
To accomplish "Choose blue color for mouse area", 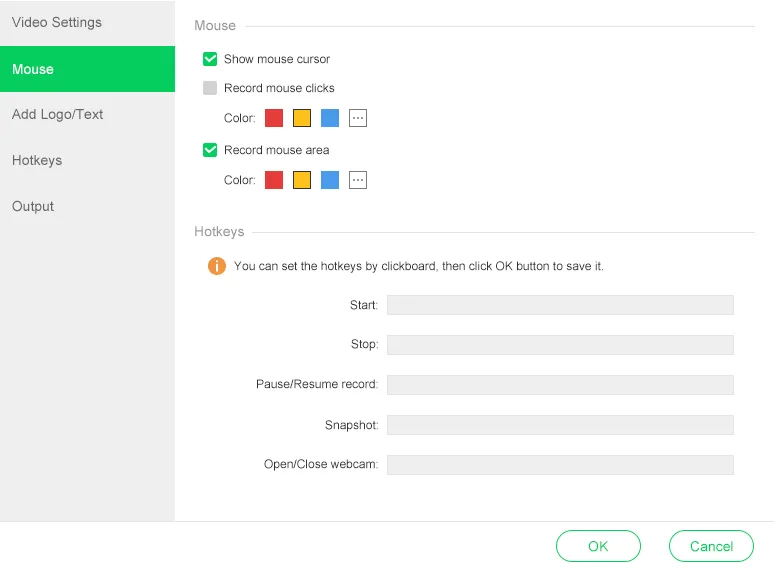I will pyautogui.click(x=330, y=180).
